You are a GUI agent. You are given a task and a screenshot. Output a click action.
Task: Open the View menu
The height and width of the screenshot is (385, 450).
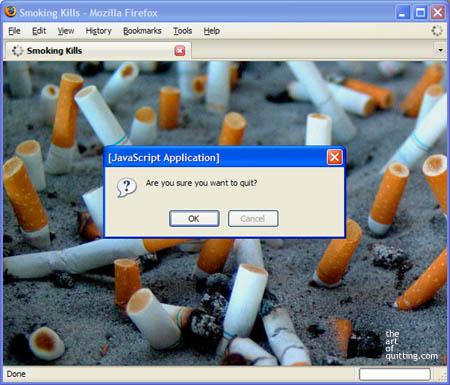pyautogui.click(x=66, y=31)
